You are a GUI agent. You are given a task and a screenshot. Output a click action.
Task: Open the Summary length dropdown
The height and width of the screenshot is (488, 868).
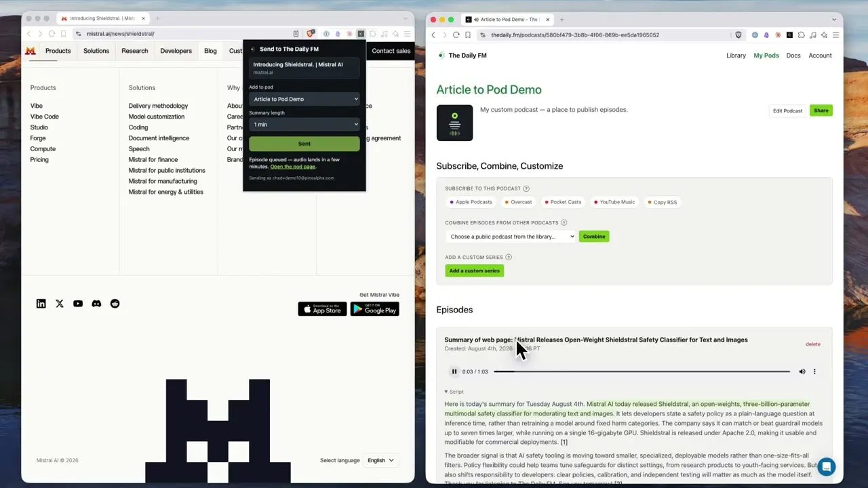(304, 125)
